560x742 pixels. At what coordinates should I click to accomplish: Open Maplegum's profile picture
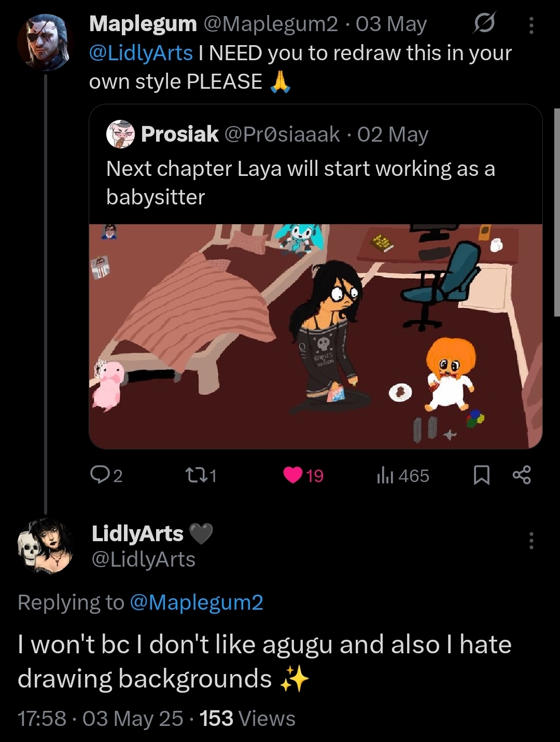(44, 43)
